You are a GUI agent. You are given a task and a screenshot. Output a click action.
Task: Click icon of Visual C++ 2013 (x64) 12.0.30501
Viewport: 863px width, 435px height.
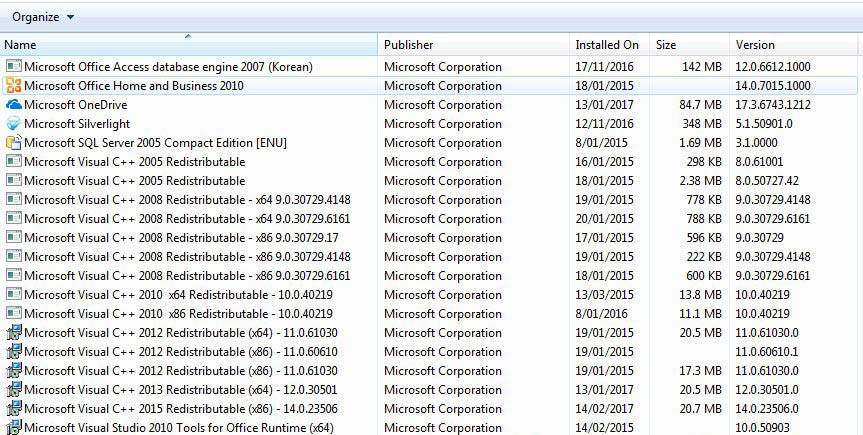point(14,389)
